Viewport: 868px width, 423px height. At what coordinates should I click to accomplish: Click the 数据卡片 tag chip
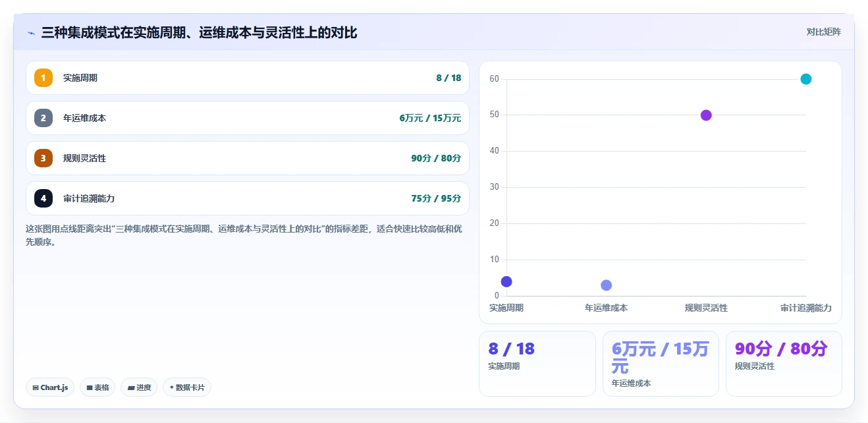187,387
